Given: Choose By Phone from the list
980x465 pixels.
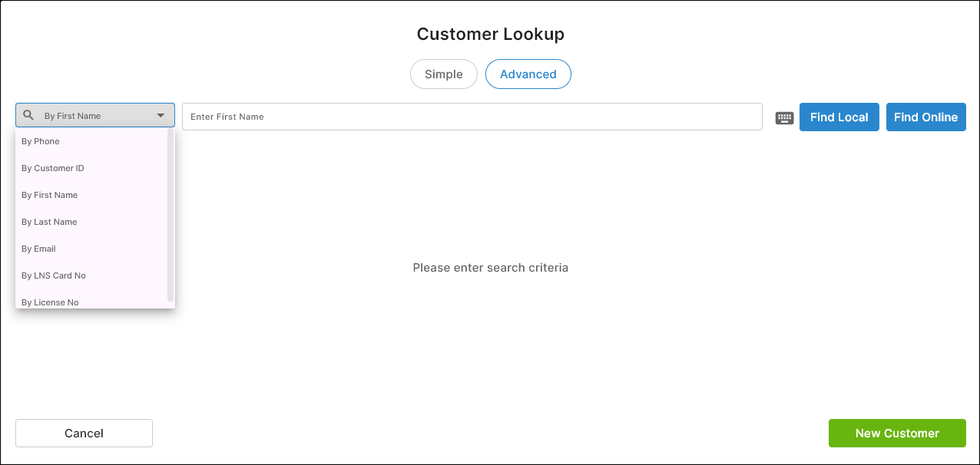Looking at the screenshot, I should [91, 141].
